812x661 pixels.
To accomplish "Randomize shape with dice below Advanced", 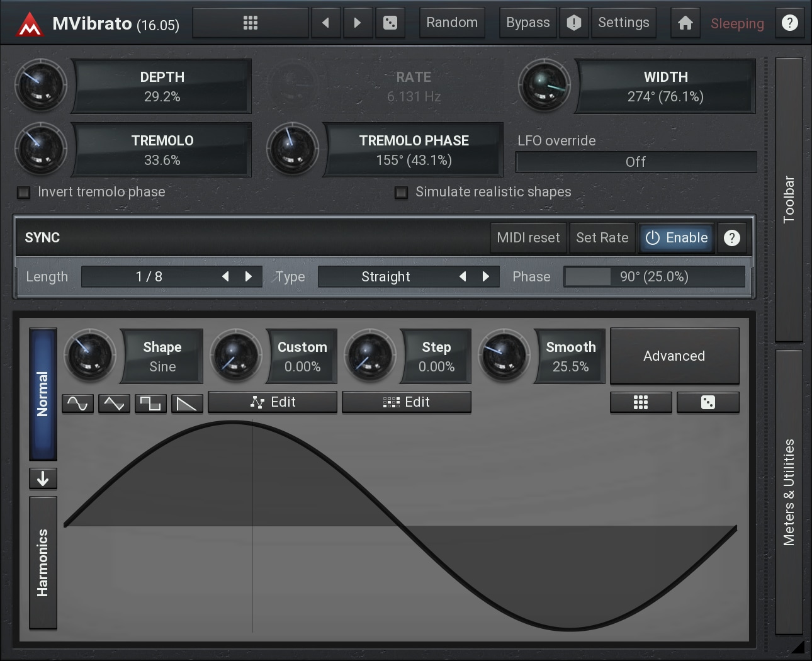I will pos(708,402).
